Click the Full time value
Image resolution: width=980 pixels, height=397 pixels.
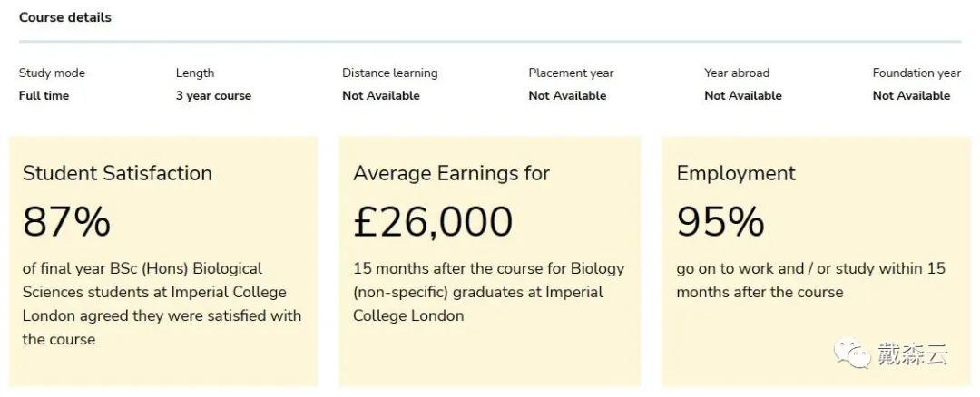click(44, 95)
